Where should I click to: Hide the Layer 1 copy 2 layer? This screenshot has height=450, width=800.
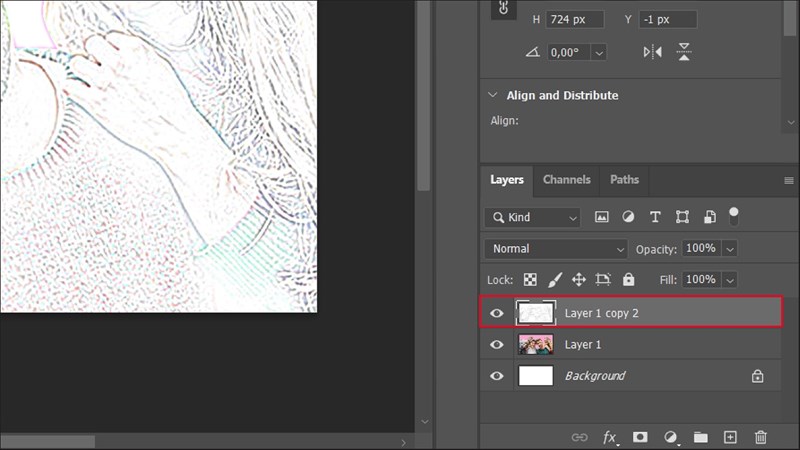(496, 313)
